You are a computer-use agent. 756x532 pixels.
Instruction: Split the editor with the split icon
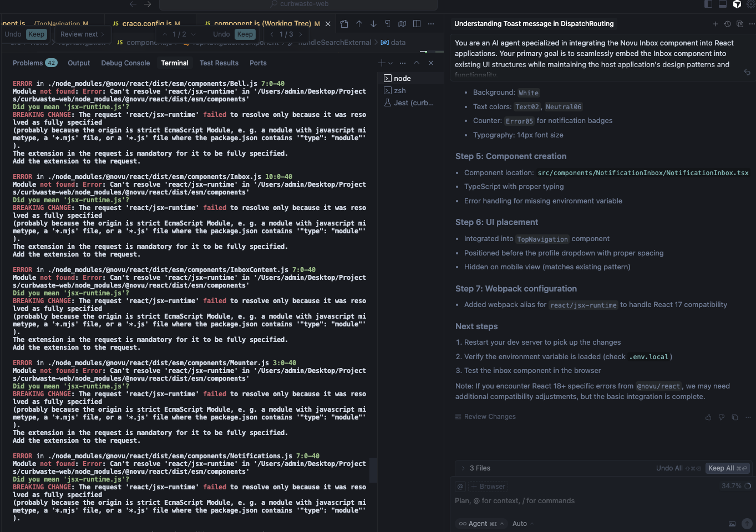[x=417, y=24]
